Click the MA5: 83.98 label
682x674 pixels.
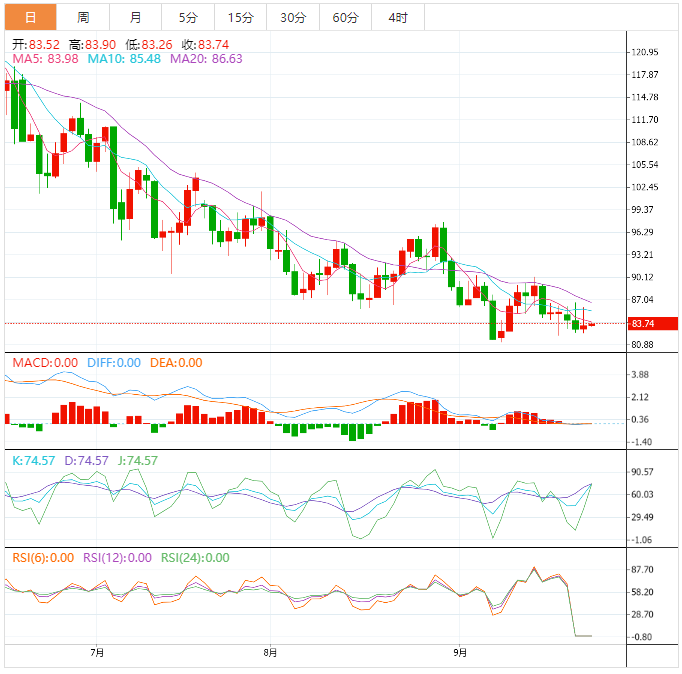click(45, 59)
